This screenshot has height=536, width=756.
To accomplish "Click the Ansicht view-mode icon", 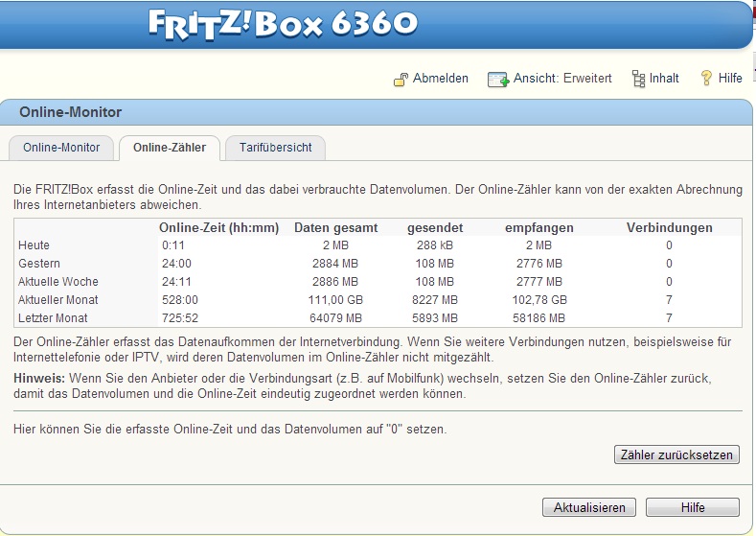I will tap(498, 80).
